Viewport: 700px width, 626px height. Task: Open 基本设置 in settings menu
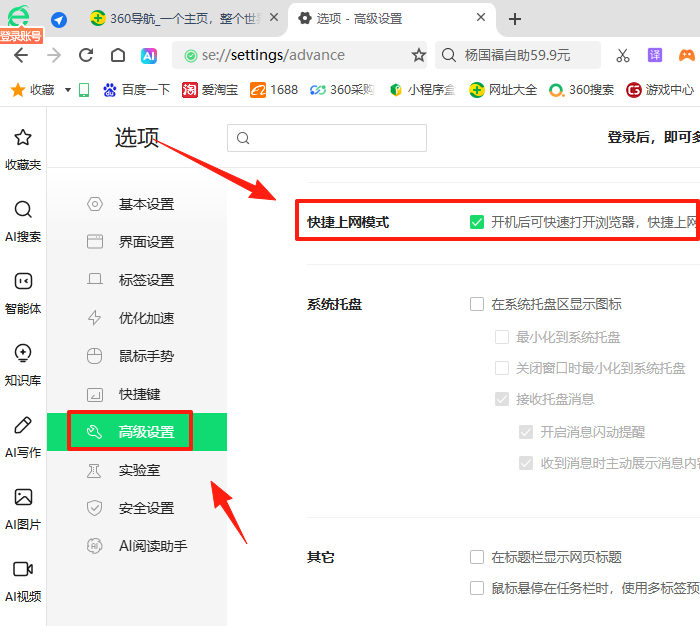[137, 204]
